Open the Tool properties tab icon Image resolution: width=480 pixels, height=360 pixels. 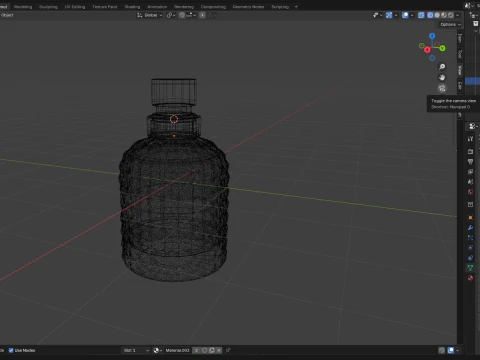click(x=470, y=139)
